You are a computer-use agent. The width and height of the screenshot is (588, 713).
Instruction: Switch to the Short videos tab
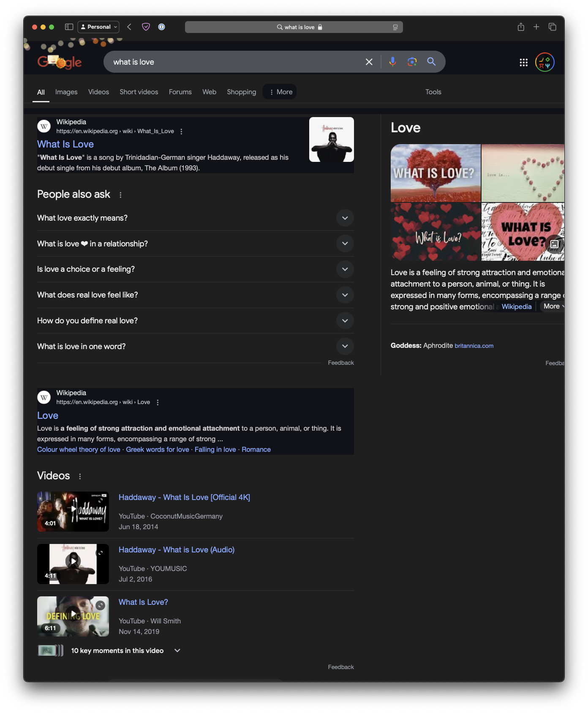[139, 92]
